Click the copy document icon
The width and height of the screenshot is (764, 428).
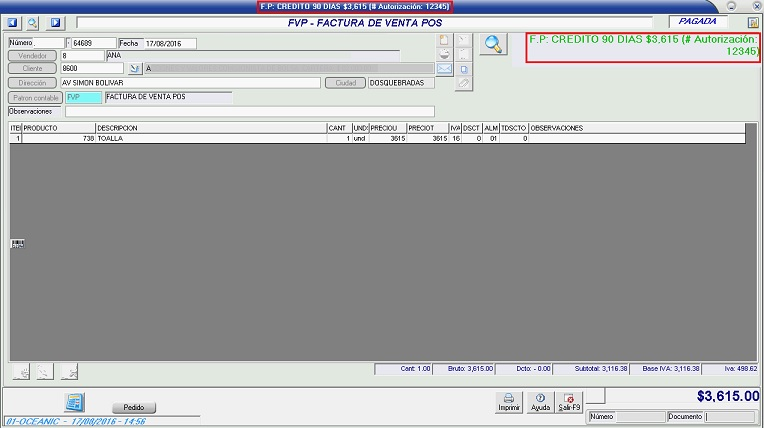pyautogui.click(x=463, y=69)
